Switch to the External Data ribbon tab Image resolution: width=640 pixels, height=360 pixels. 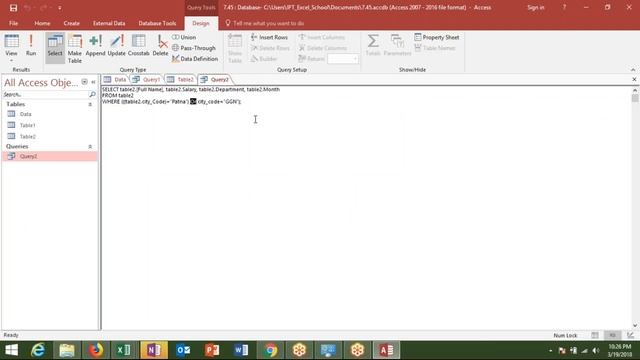[x=109, y=23]
